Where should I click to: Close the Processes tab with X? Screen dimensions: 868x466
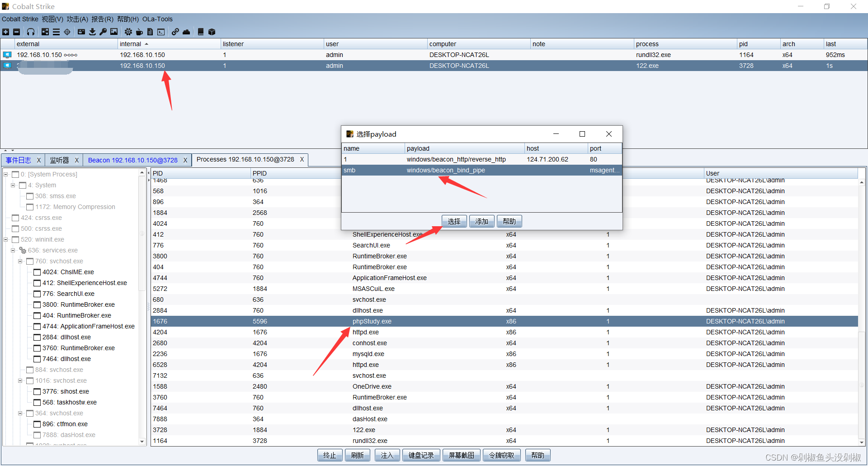click(302, 160)
